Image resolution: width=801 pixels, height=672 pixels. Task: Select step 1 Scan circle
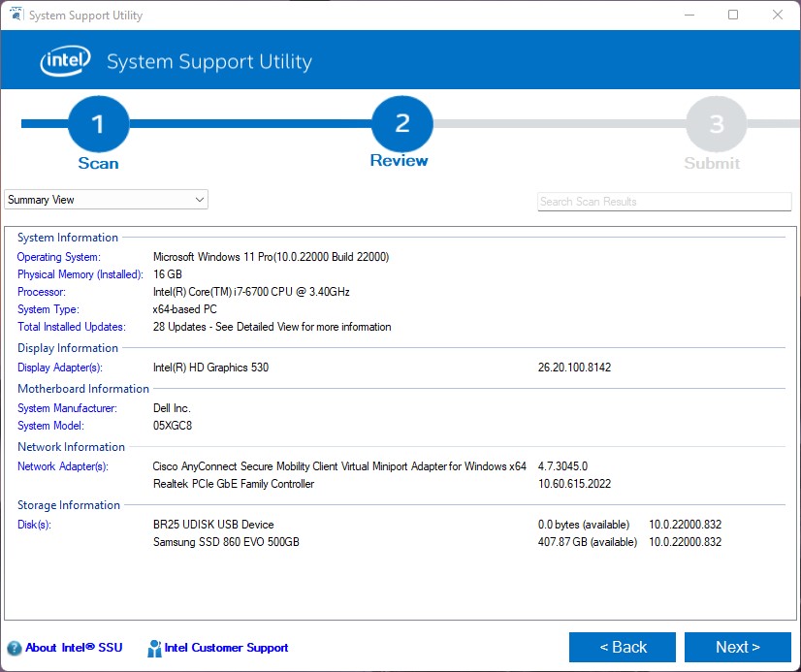pos(98,124)
